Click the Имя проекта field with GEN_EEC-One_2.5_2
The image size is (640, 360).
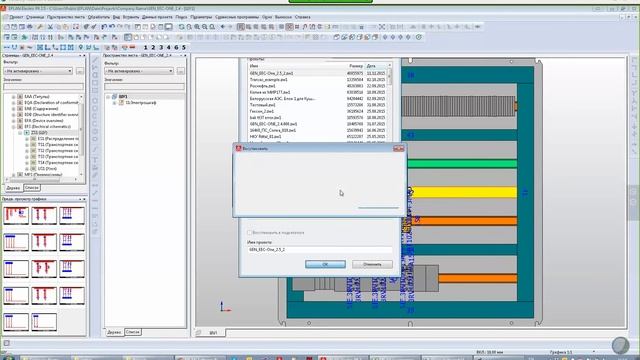click(320, 249)
